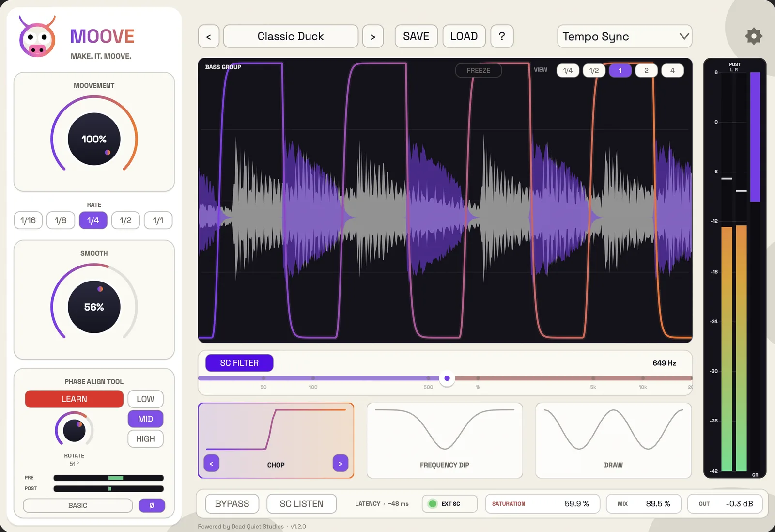Click the Classic Duck preset name

[291, 36]
